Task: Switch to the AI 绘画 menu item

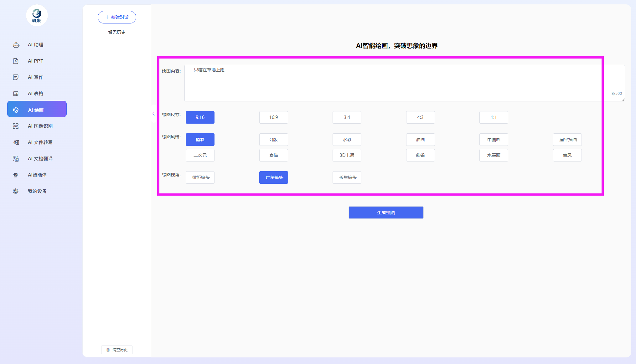Action: pos(37,110)
